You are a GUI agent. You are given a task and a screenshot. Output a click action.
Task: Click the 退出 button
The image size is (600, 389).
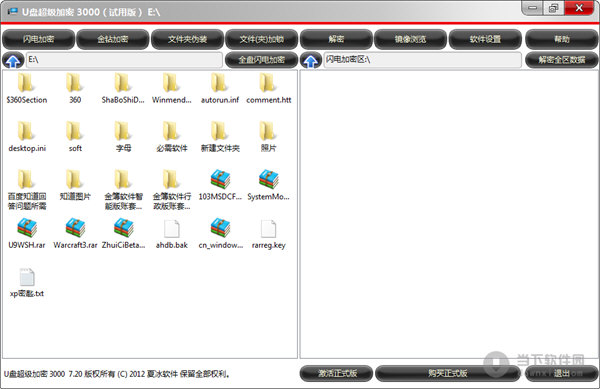tap(561, 373)
